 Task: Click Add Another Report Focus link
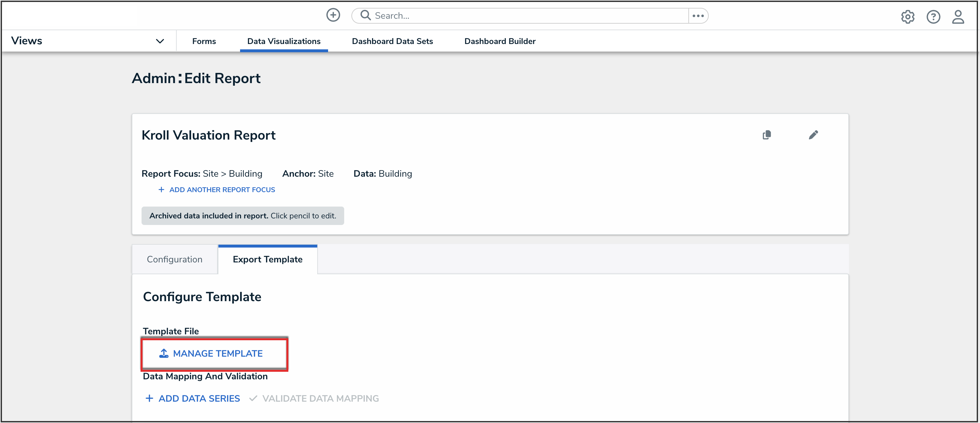tap(216, 190)
